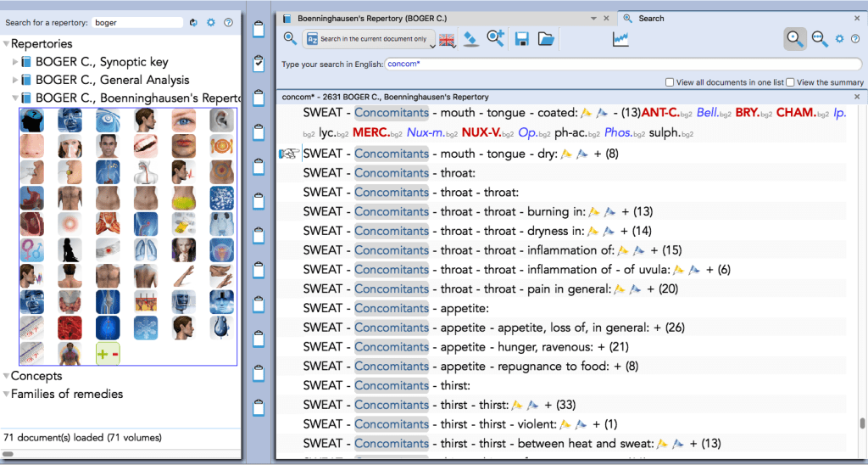Open the lungs chapter icon

(145, 250)
